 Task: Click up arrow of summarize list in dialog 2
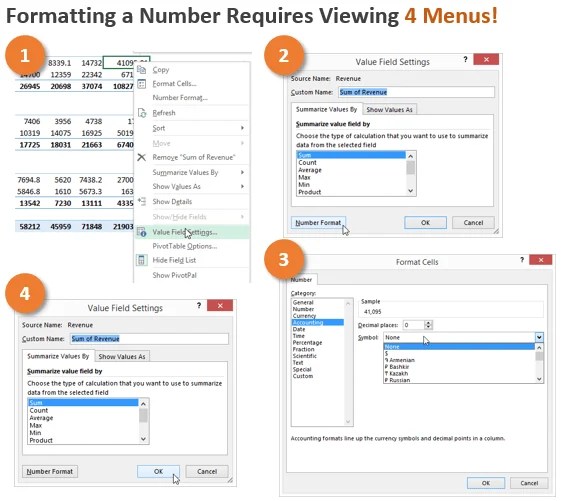click(x=411, y=156)
